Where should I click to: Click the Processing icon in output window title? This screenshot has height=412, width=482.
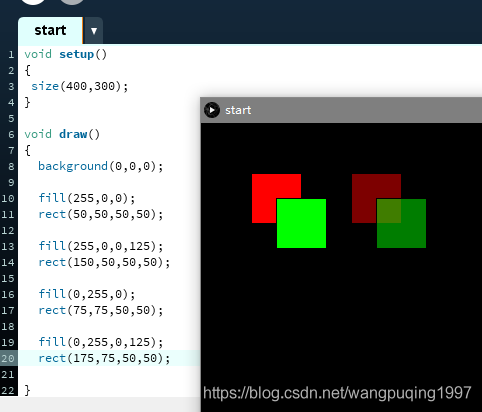(212, 110)
